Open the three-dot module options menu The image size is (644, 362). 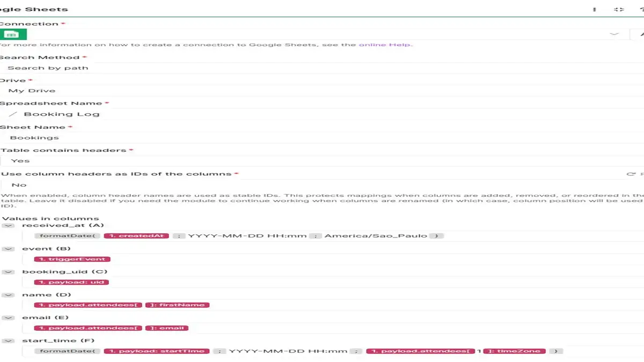[595, 9]
